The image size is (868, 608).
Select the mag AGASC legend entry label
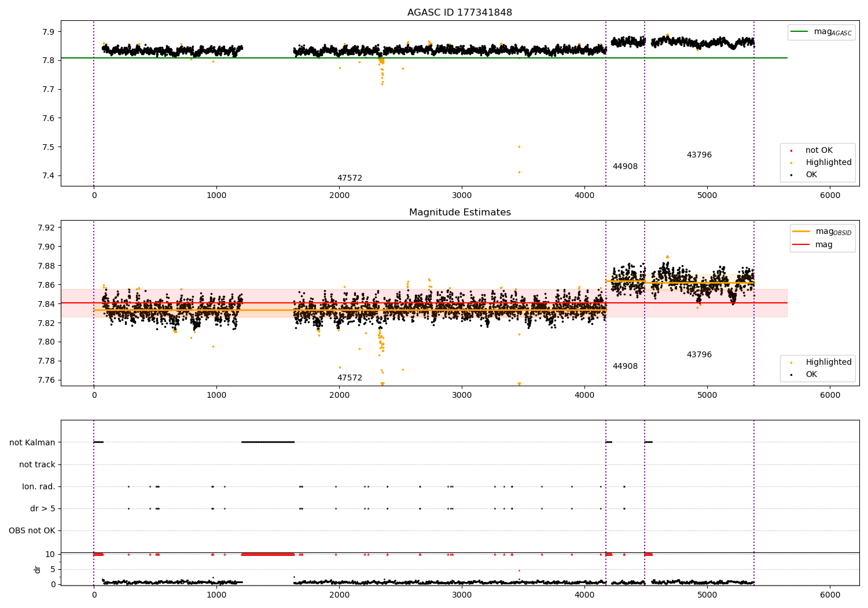click(x=833, y=32)
